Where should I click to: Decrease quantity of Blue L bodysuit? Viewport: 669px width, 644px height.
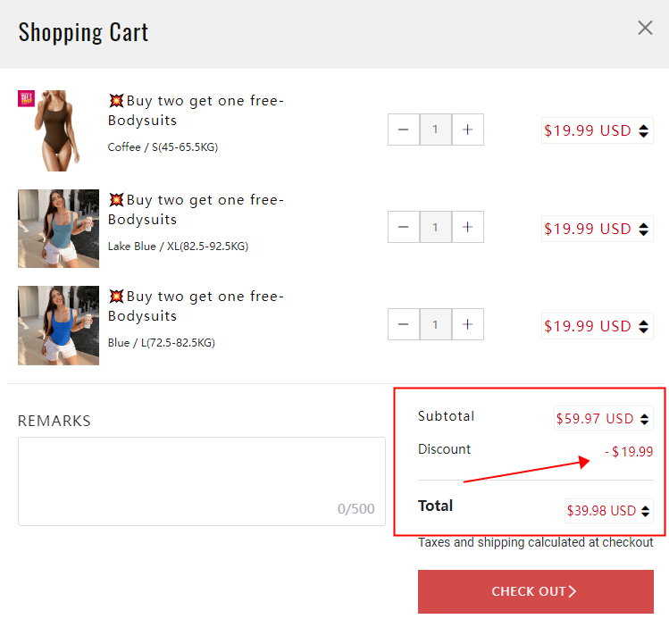click(403, 324)
